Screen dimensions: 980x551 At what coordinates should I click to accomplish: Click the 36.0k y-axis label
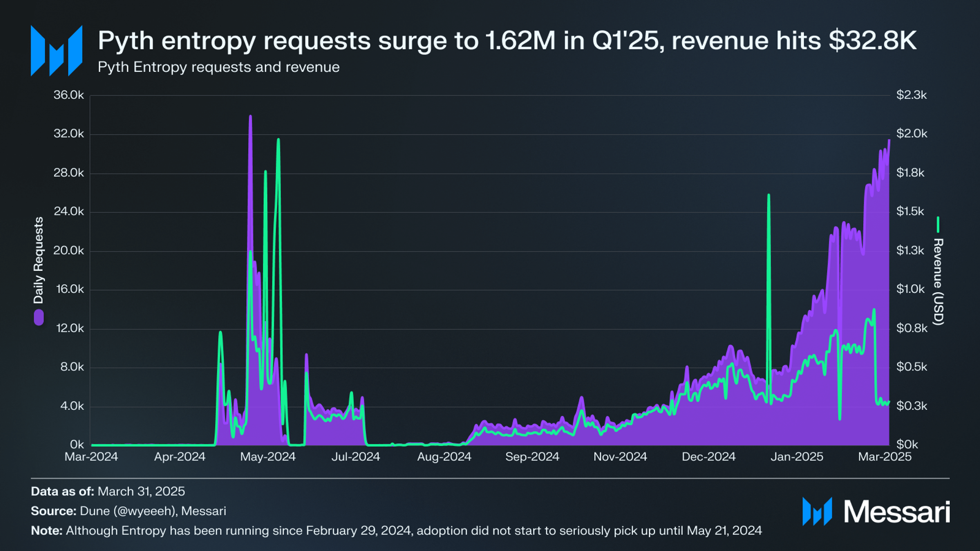(69, 95)
